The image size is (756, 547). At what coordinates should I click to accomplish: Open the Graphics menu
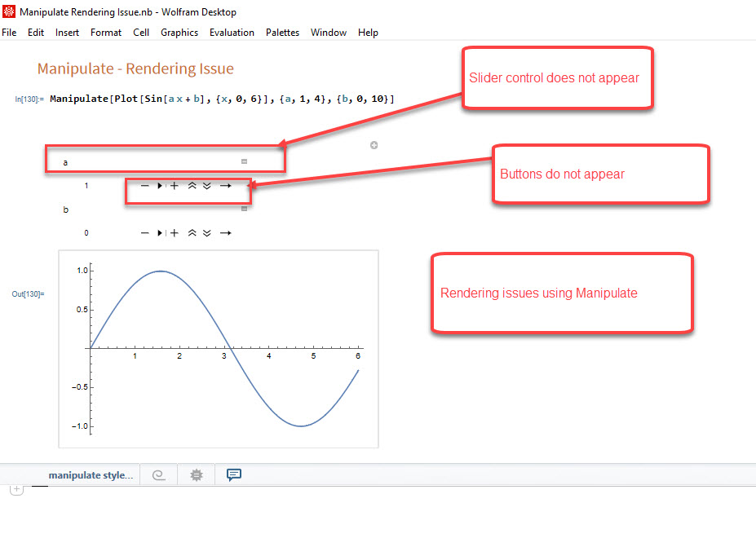[179, 33]
